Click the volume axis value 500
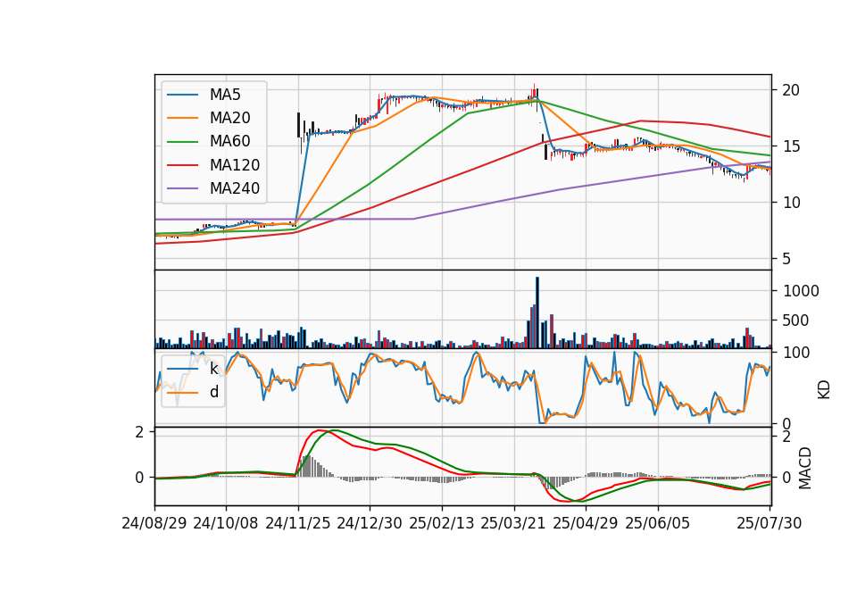This screenshot has height=616, width=857. pos(795,320)
